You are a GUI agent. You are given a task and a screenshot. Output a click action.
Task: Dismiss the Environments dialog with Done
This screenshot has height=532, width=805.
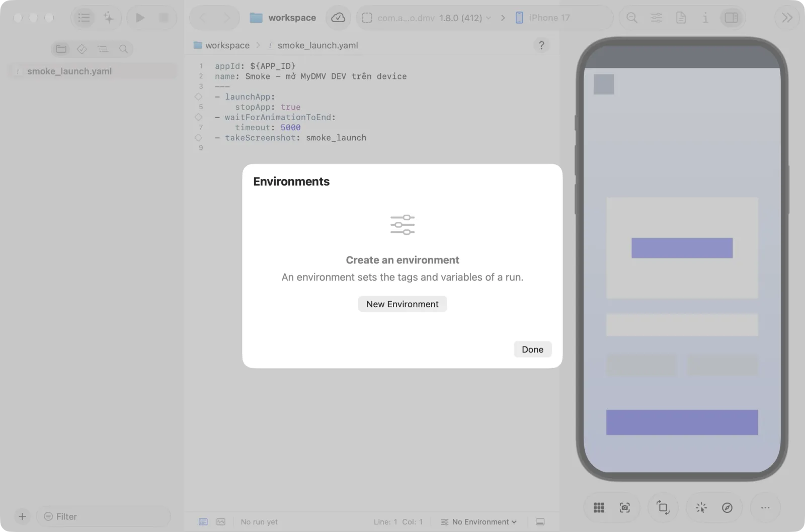pos(532,349)
